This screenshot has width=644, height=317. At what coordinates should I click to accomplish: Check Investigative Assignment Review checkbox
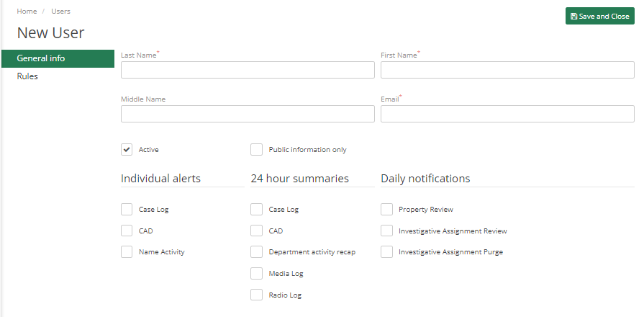(x=386, y=231)
